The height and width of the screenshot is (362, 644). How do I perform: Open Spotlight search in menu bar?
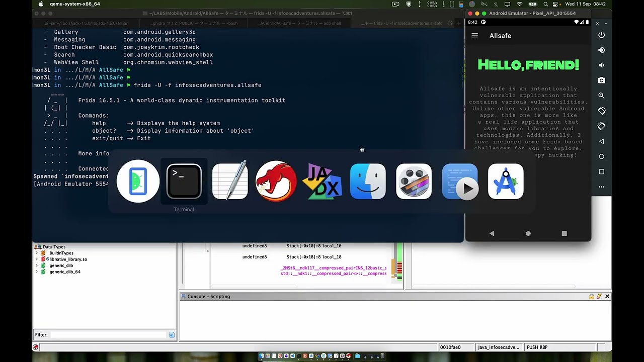[x=545, y=4]
